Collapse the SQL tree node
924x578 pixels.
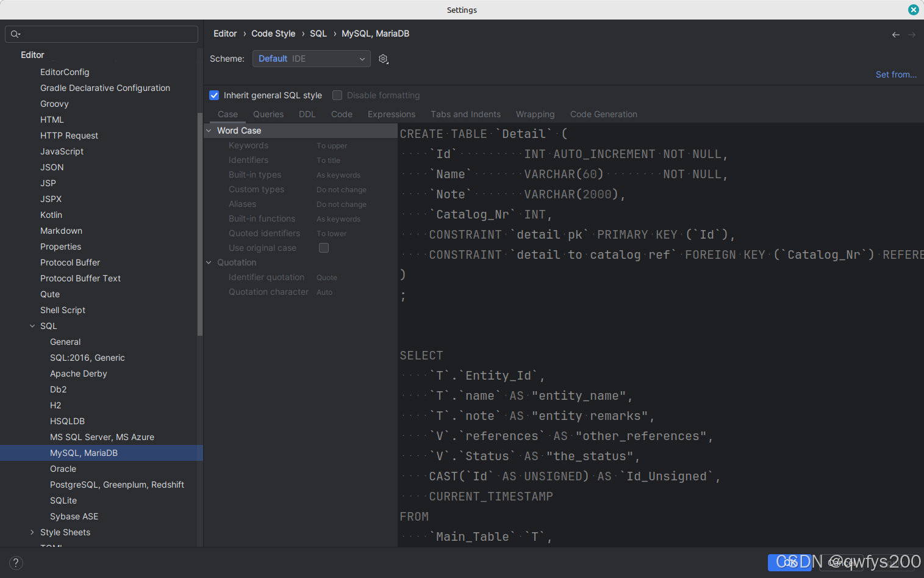[32, 326]
